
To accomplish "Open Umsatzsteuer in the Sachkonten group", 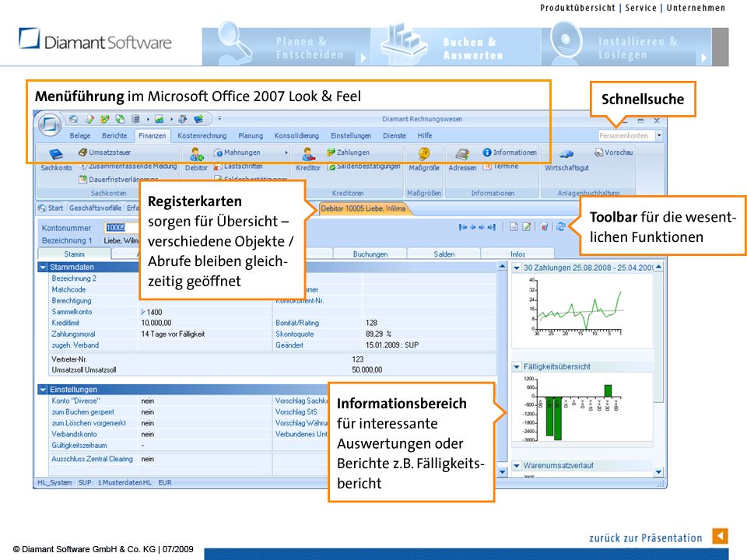I will pos(105,152).
